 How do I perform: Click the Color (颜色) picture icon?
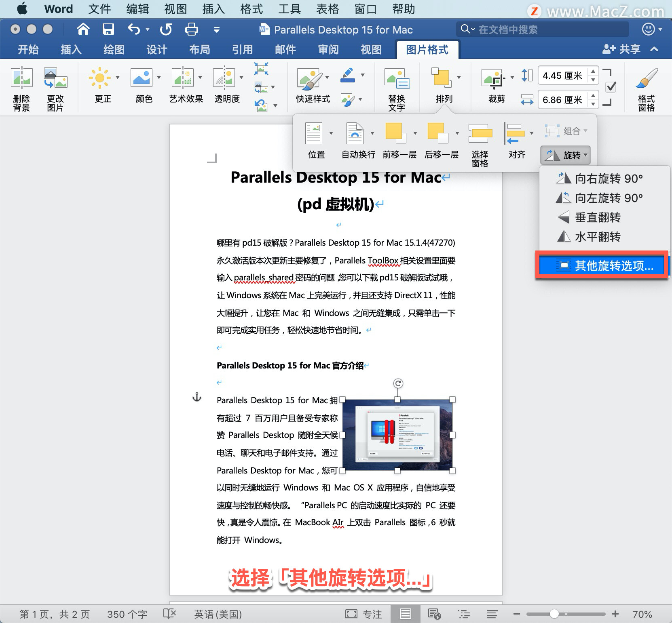[141, 78]
